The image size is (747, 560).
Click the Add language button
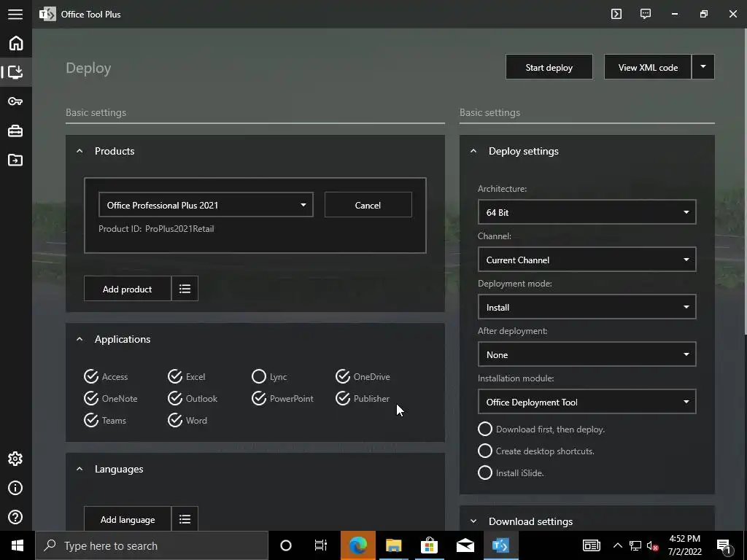click(127, 519)
